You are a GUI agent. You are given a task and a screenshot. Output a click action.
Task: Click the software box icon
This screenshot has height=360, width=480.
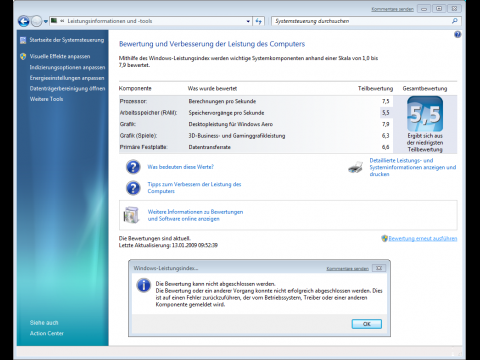click(131, 215)
